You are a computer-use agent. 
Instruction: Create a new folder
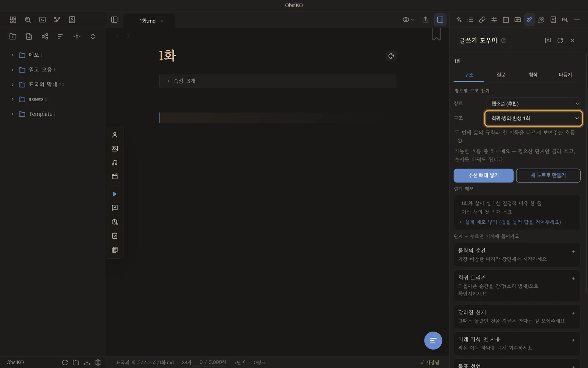click(x=13, y=36)
